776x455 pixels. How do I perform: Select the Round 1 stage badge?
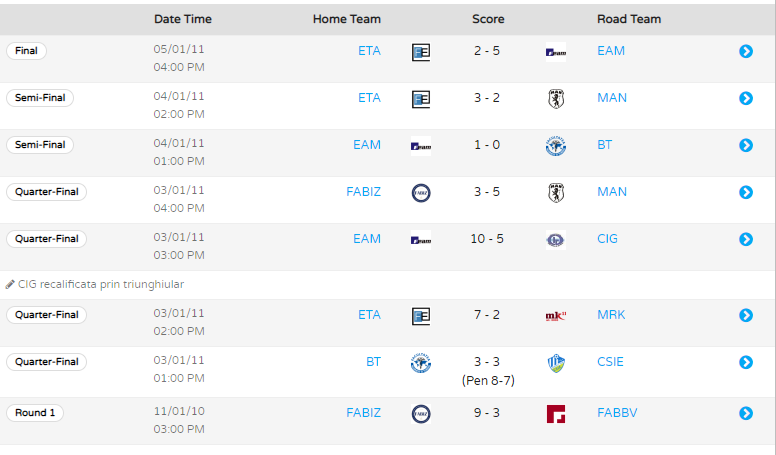[x=35, y=412]
